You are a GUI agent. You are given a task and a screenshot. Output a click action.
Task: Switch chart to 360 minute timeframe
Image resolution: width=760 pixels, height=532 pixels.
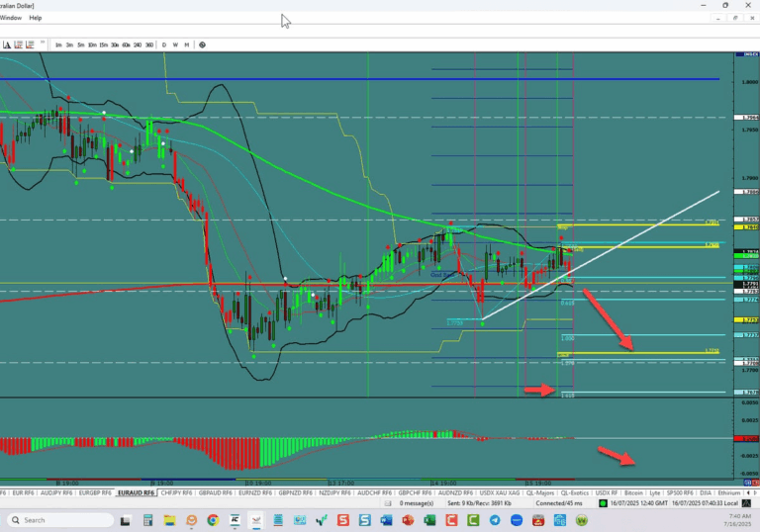point(149,45)
